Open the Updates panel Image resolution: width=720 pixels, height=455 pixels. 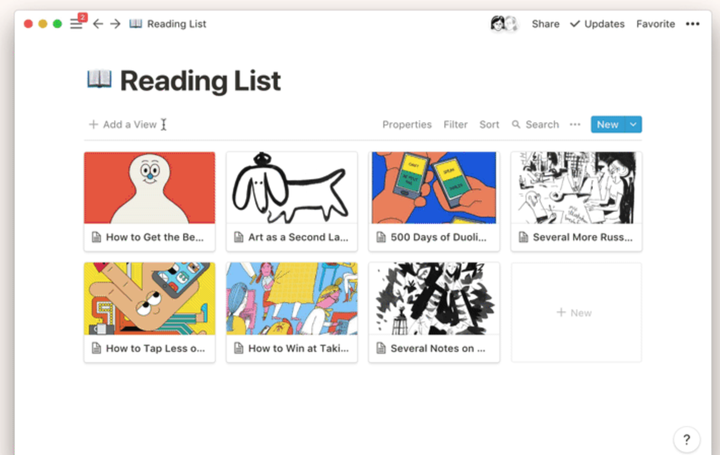tap(597, 24)
